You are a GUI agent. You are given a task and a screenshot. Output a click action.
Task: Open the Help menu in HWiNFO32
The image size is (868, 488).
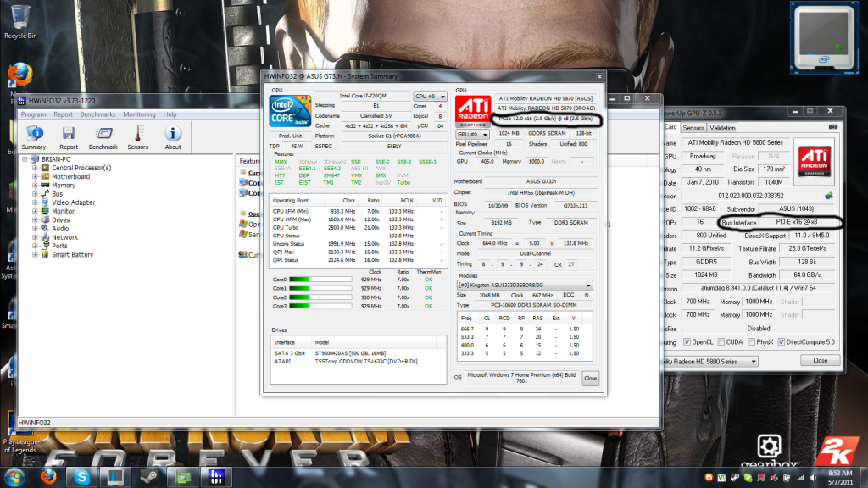coord(170,114)
